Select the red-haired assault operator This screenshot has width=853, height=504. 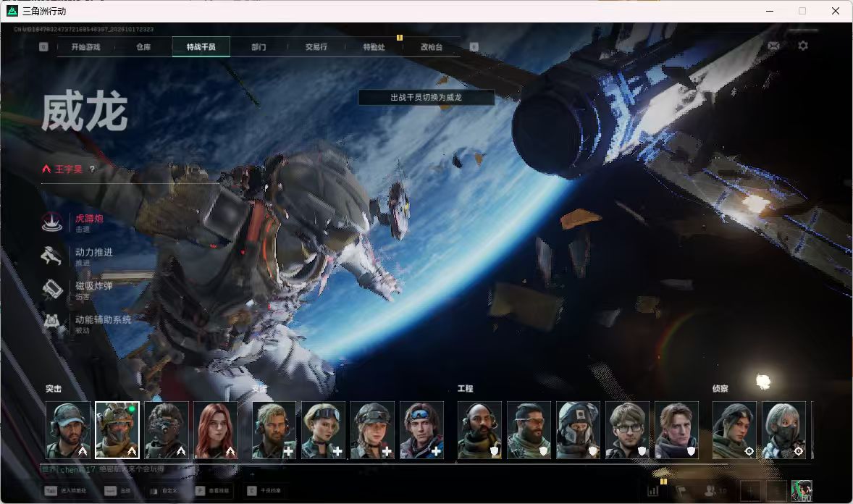tap(216, 430)
